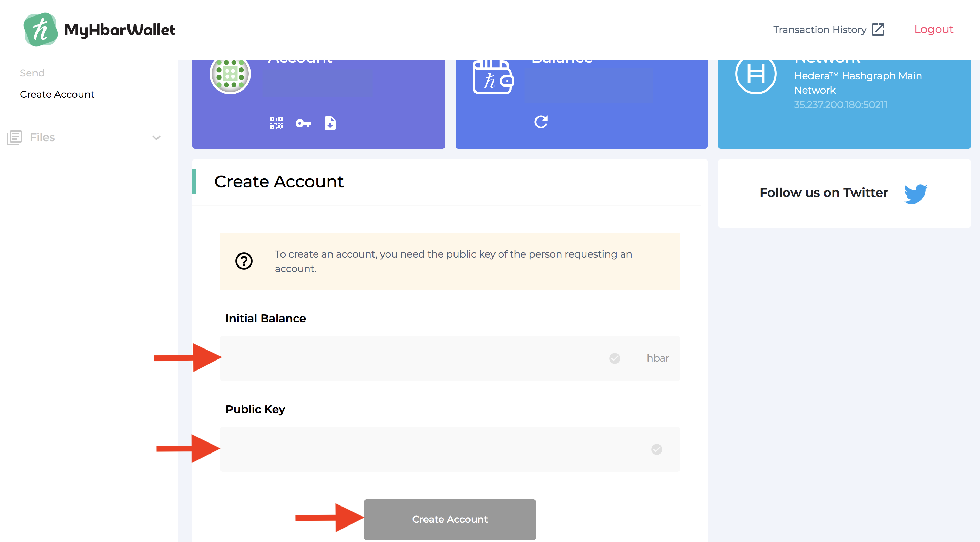The width and height of the screenshot is (980, 542).
Task: Download the keystore file icon
Action: (x=330, y=123)
